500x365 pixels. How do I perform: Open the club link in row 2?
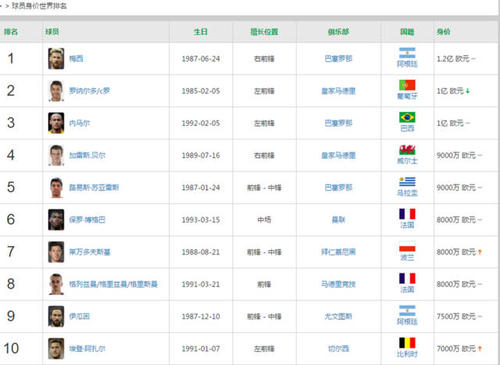(338, 91)
